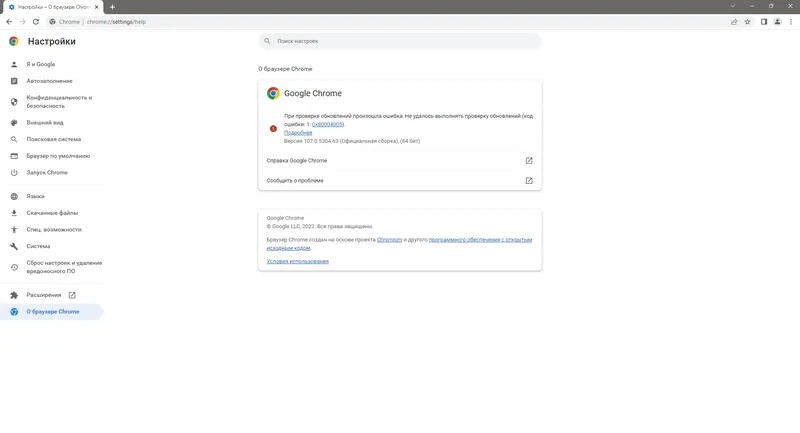Viewport: 800px width, 433px height.
Task: Open Справка Google Chrome external link icon
Action: [529, 160]
